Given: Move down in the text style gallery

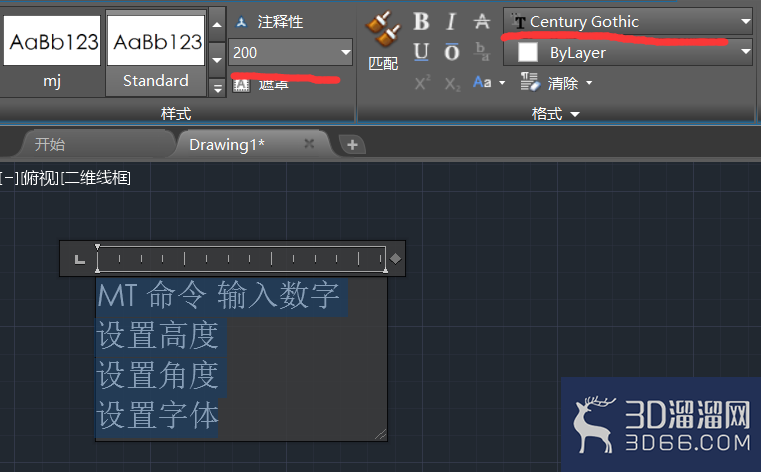Looking at the screenshot, I should click(217, 60).
